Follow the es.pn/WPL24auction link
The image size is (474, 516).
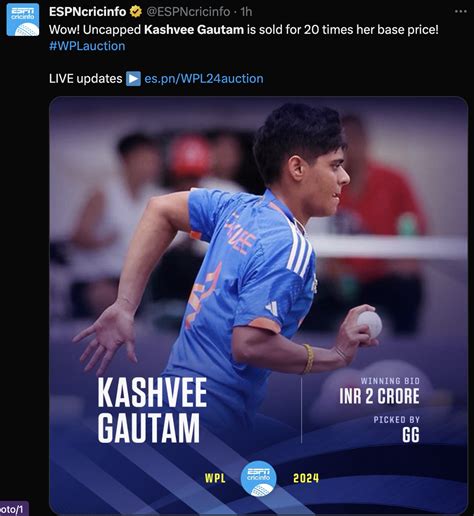204,79
